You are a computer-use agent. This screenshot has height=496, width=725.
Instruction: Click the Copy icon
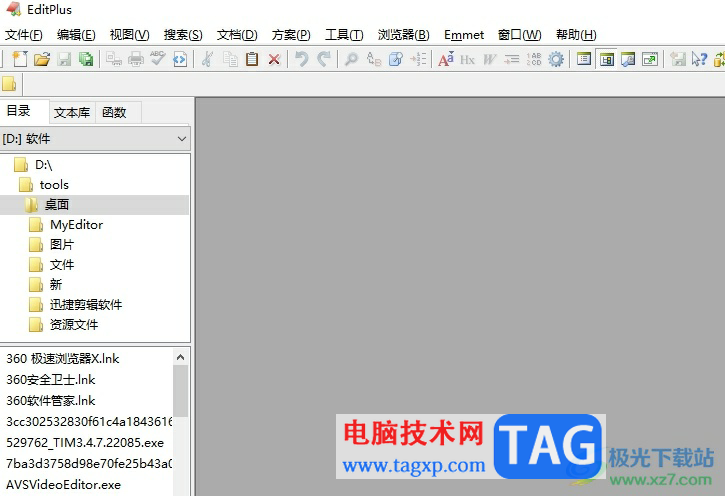click(230, 59)
